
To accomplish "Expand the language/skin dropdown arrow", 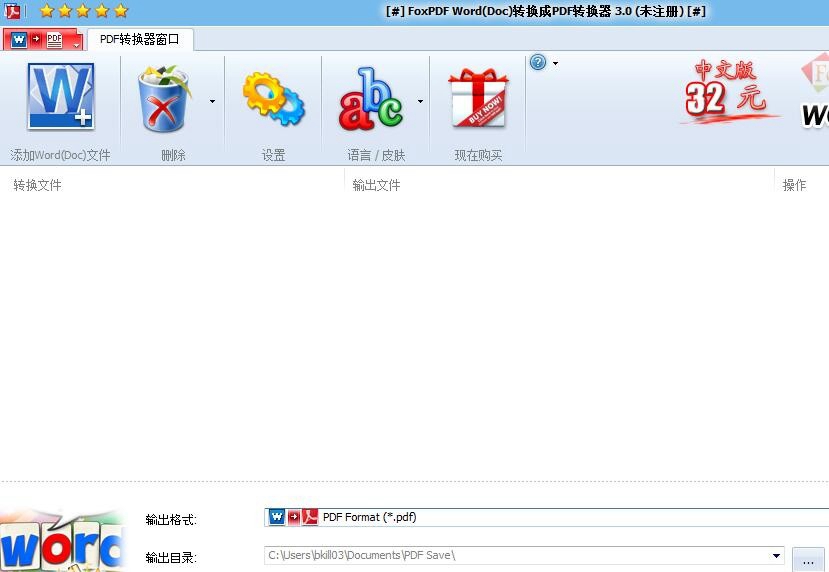I will tap(420, 101).
